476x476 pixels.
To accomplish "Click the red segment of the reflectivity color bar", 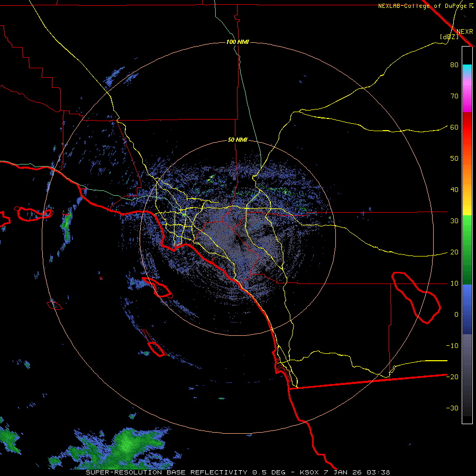I will coord(467,127).
